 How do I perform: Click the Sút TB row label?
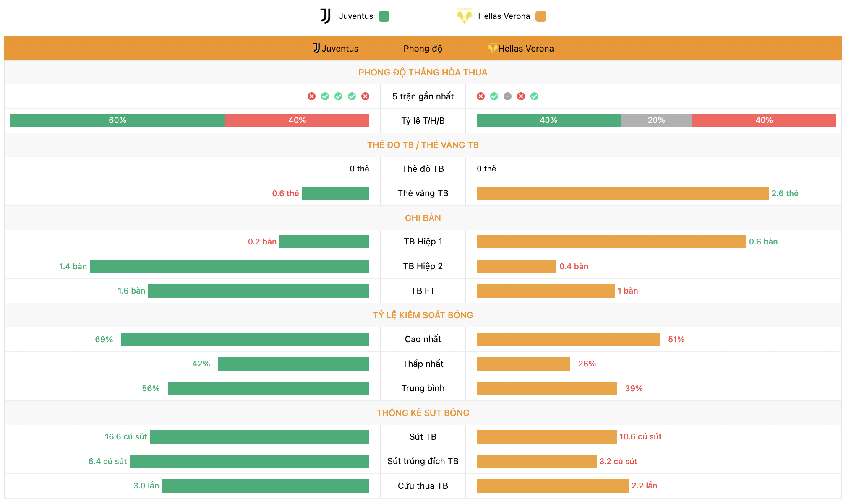423,437
